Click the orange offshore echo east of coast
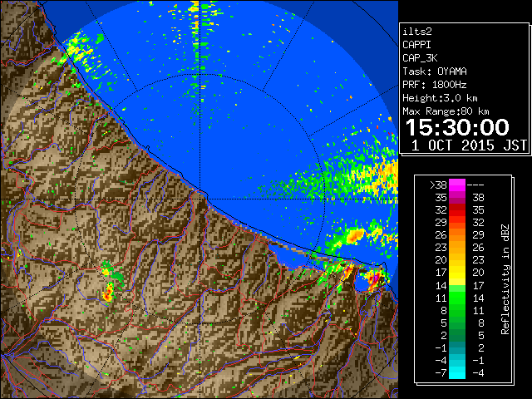The height and width of the screenshot is (399, 532). click(355, 235)
